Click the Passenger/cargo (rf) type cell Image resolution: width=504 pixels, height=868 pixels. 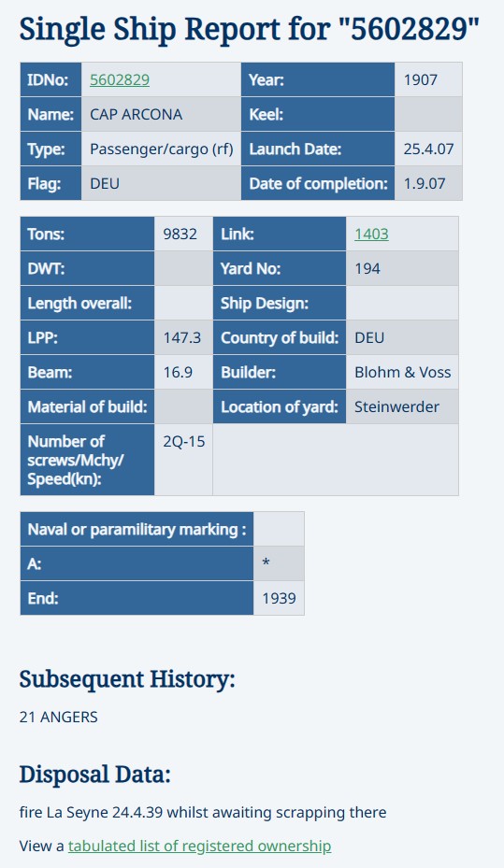[x=161, y=149]
